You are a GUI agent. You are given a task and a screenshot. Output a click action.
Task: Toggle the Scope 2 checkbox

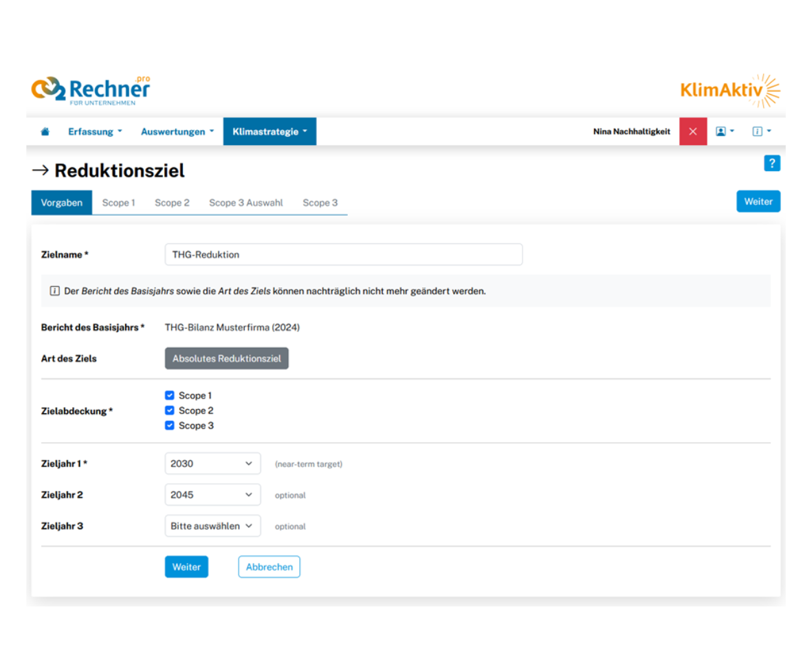[x=170, y=410]
